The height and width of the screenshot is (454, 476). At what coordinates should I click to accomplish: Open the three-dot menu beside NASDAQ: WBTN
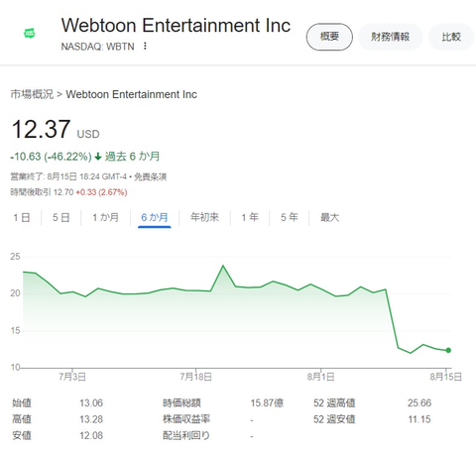[145, 46]
